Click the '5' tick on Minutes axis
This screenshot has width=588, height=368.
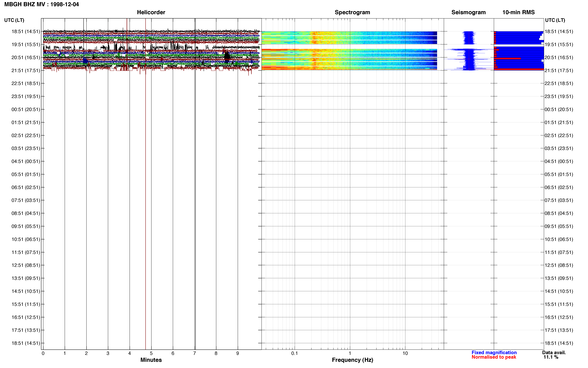pyautogui.click(x=151, y=353)
